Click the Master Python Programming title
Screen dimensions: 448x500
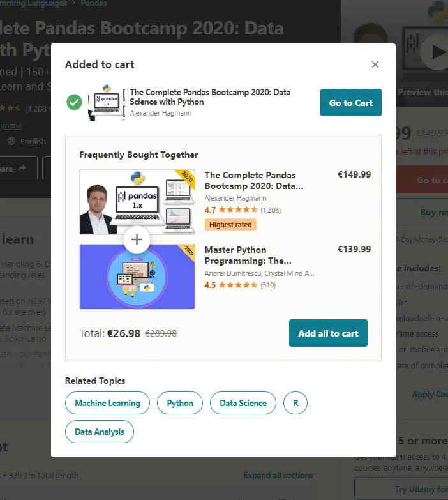coord(248,255)
